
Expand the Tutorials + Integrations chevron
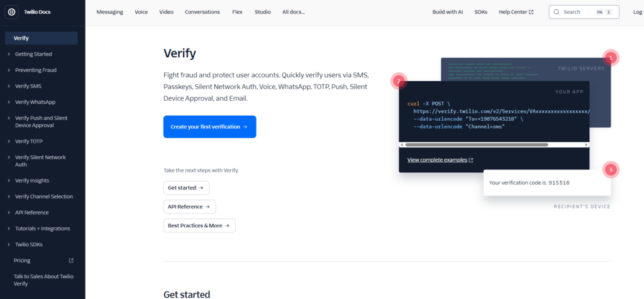point(9,228)
